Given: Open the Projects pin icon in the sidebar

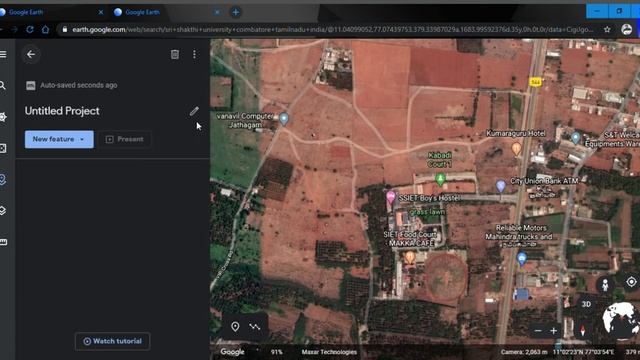Looking at the screenshot, I should tap(2, 179).
